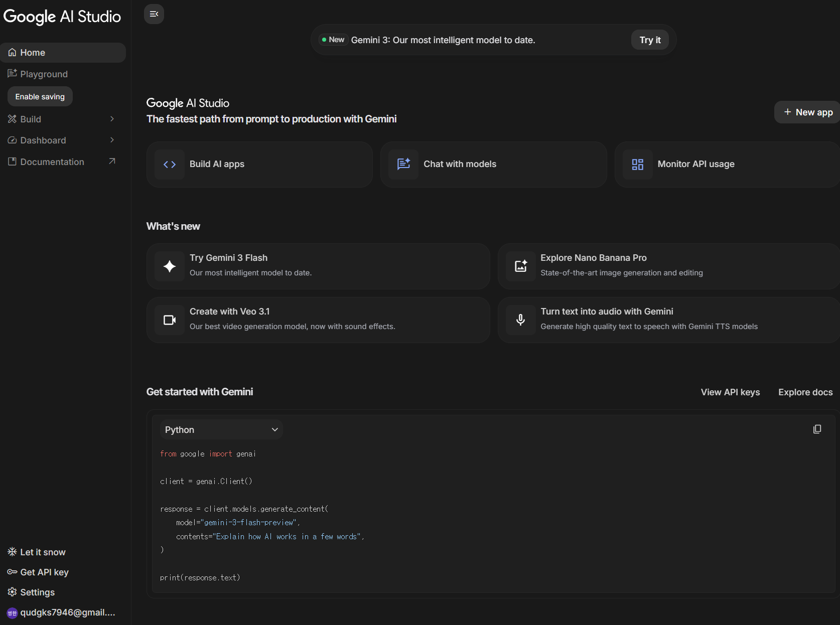Open the Chat with models card
This screenshot has width=840, height=625.
click(494, 165)
